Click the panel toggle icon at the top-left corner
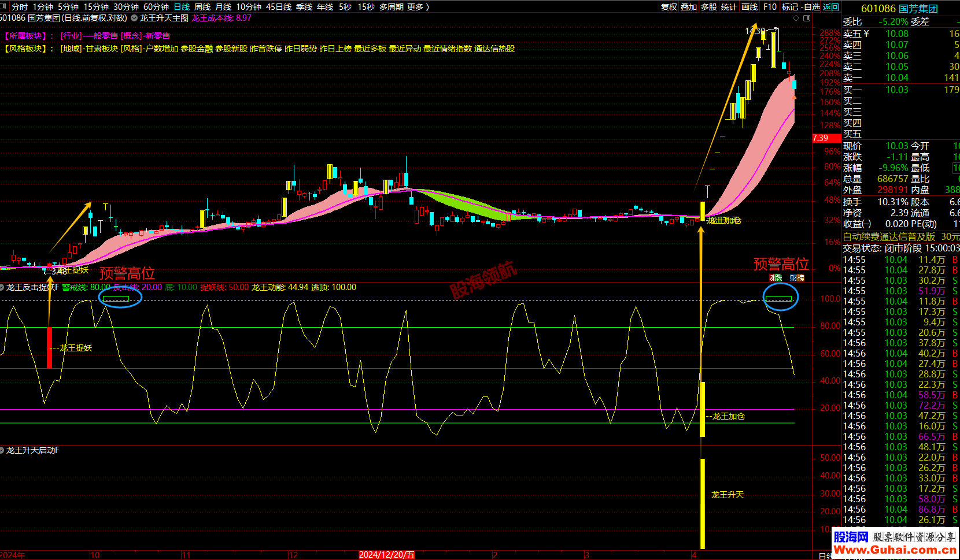The image size is (960, 560). pyautogui.click(x=4, y=7)
